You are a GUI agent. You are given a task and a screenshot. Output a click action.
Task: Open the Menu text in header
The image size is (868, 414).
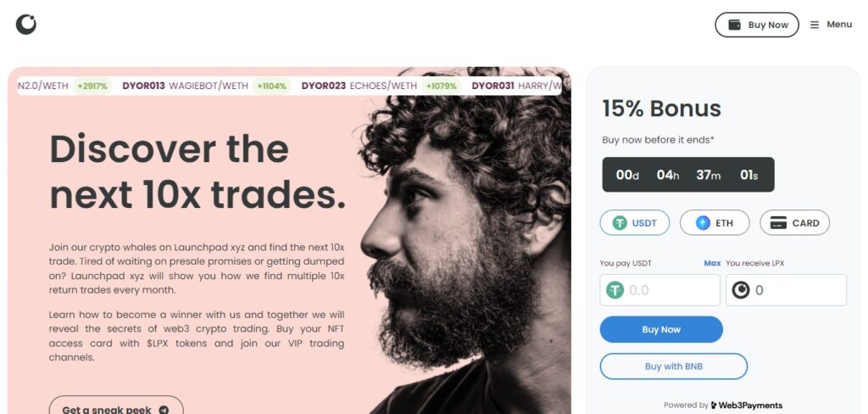pyautogui.click(x=839, y=25)
